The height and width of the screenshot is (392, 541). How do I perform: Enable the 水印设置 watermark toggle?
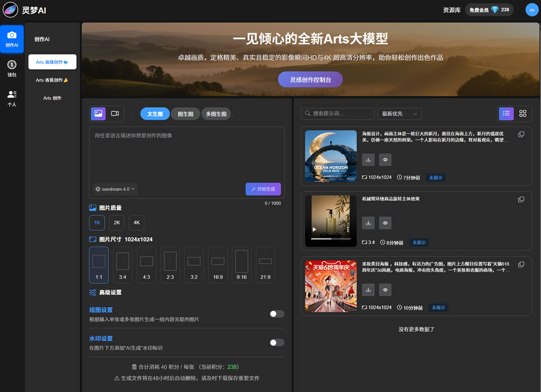277,342
